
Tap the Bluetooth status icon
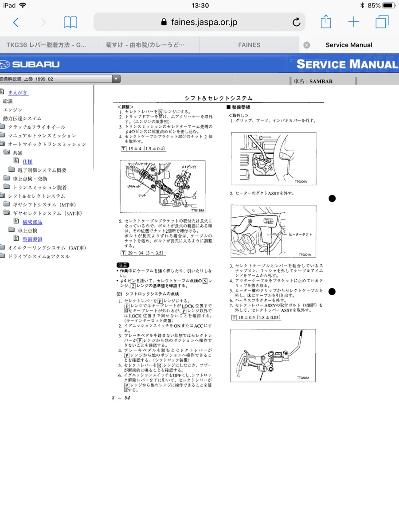[362, 5]
